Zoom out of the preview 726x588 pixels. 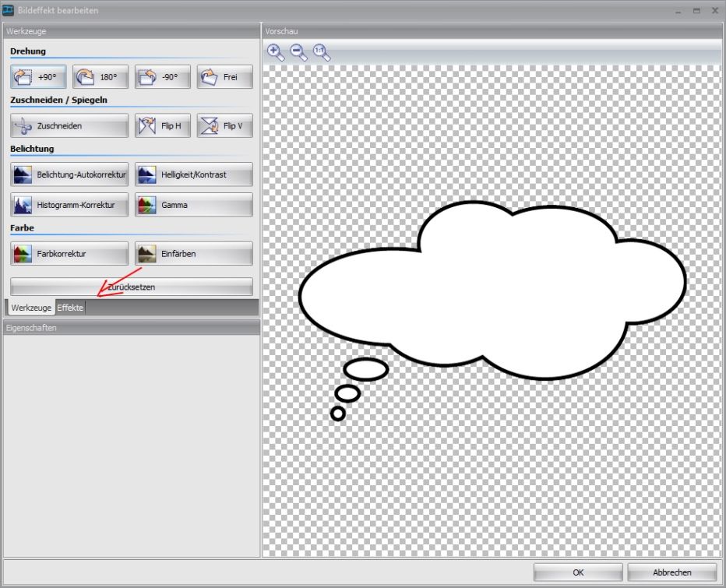(298, 52)
